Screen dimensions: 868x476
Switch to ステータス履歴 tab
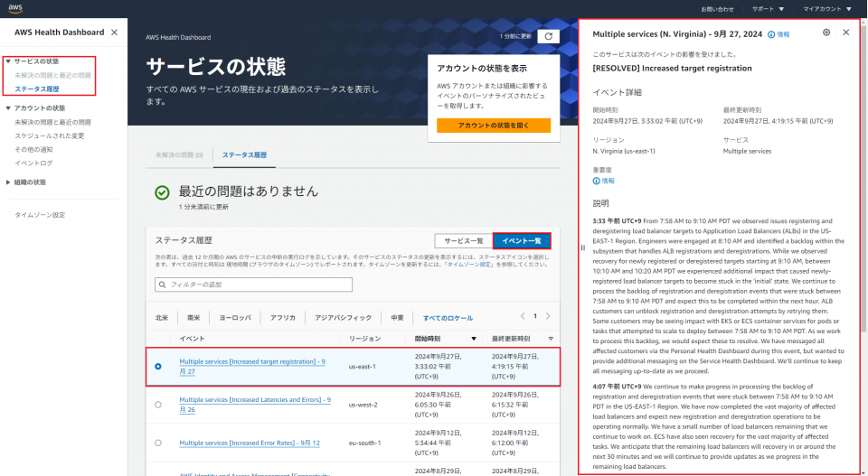click(x=244, y=155)
